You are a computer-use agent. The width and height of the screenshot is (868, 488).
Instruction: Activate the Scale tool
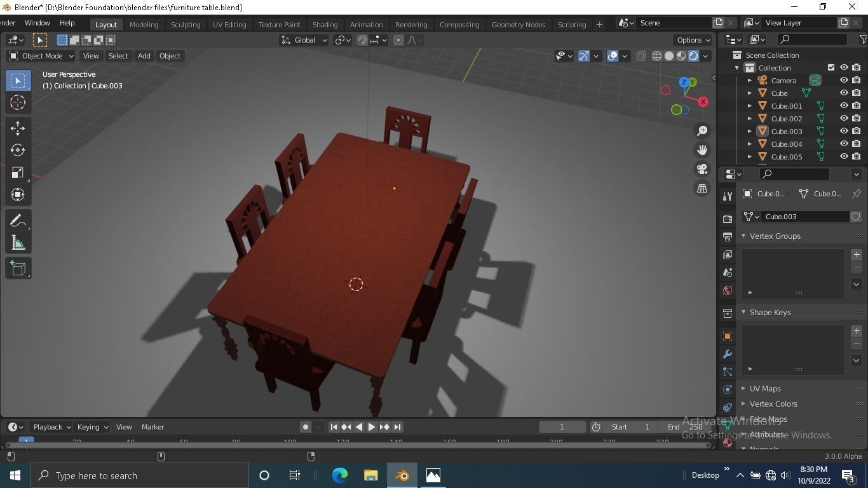(x=18, y=172)
